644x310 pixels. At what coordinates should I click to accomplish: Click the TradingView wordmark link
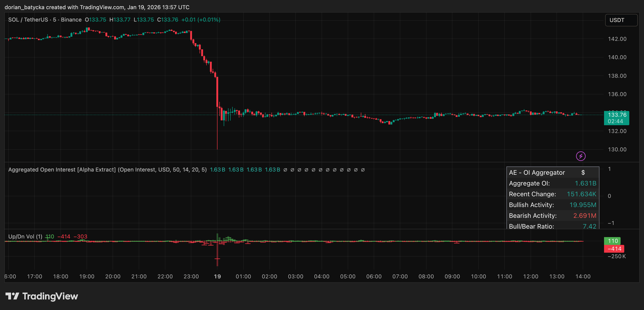tap(50, 296)
